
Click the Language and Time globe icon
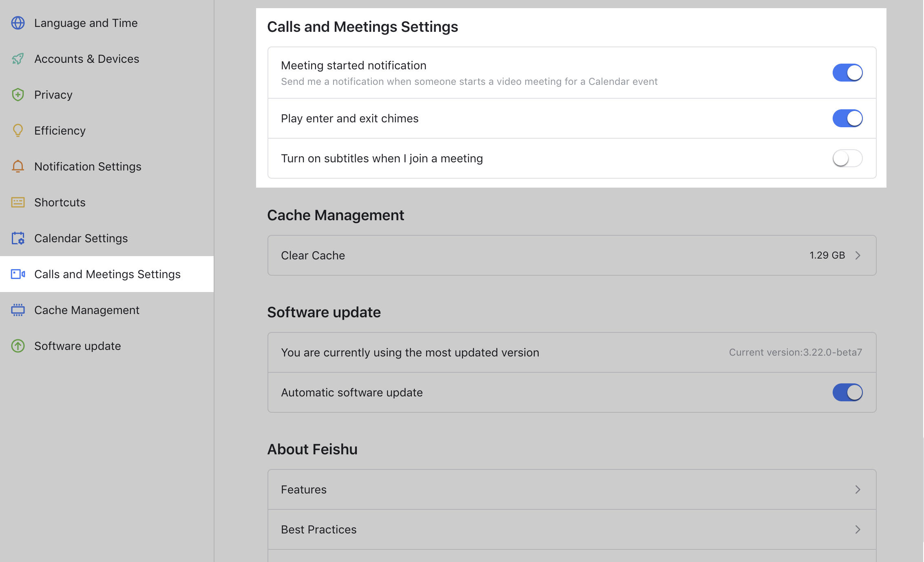click(18, 23)
